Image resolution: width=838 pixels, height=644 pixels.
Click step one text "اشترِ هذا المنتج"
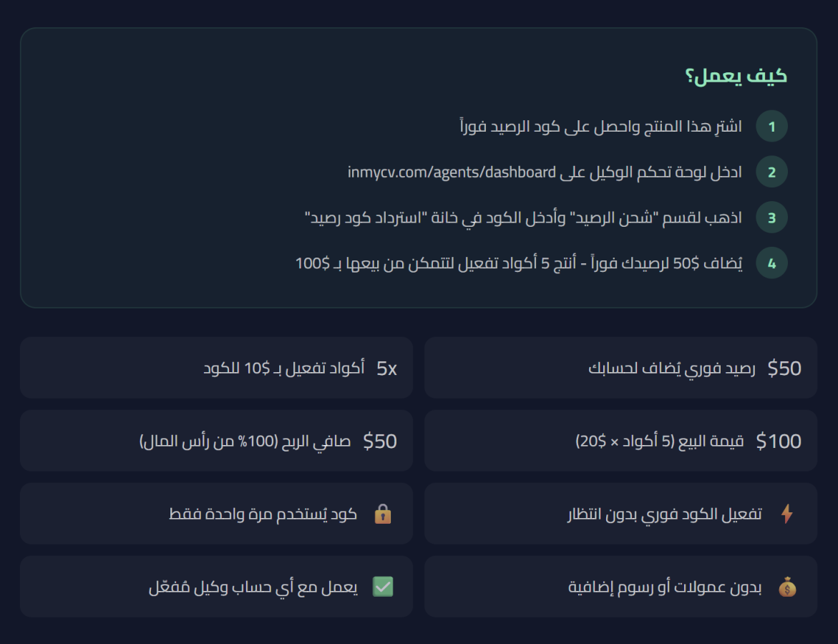(601, 127)
